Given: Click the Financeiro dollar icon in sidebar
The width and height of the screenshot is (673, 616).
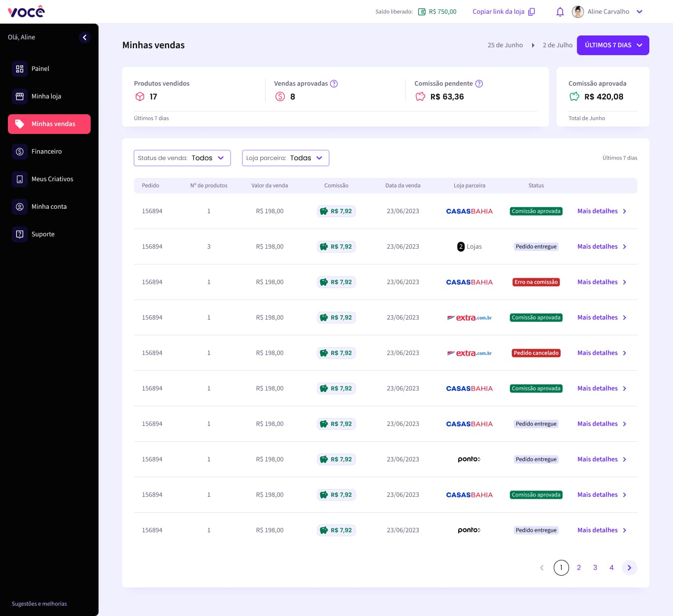Looking at the screenshot, I should point(20,152).
